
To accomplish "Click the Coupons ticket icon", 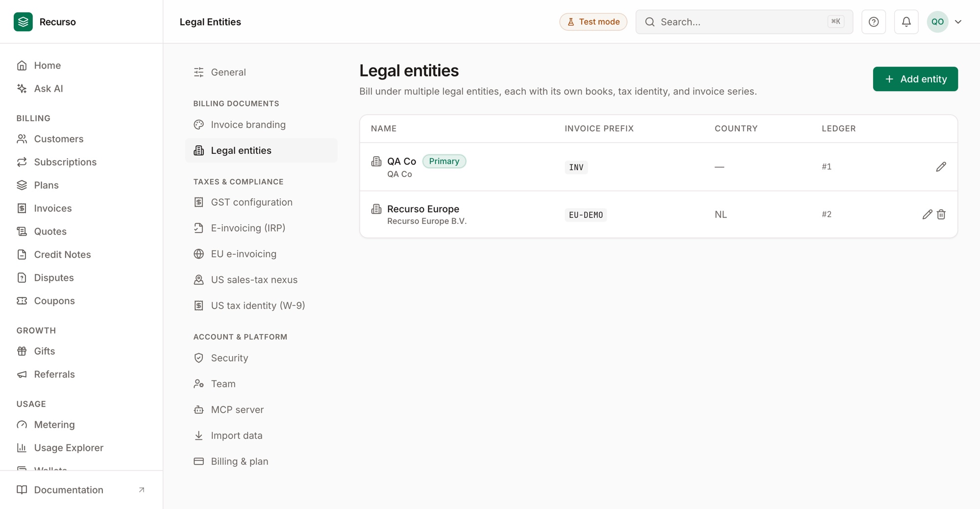I will (x=22, y=301).
